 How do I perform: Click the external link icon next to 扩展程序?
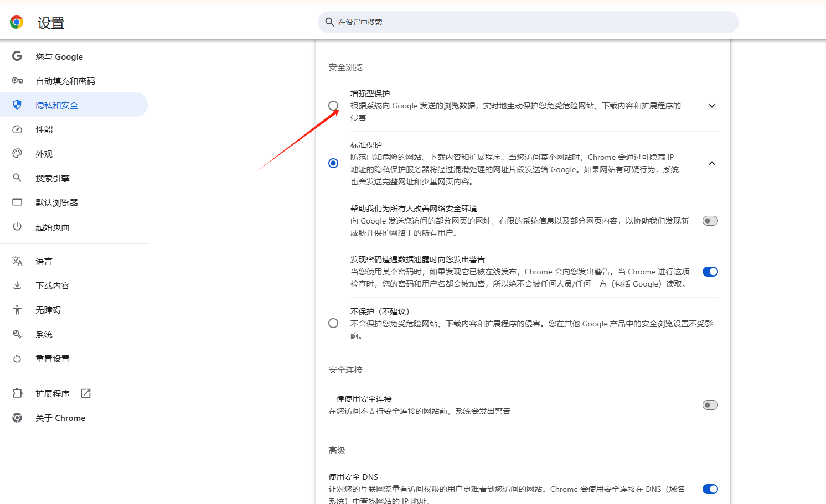click(x=86, y=393)
